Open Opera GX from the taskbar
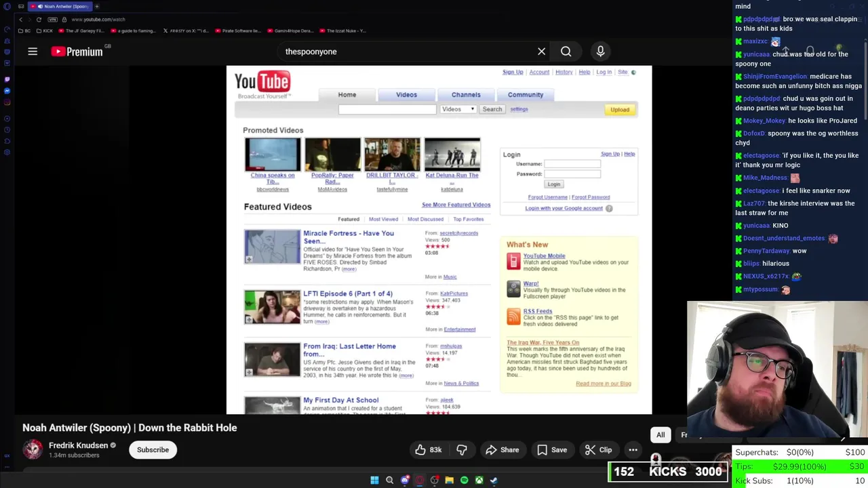This screenshot has width=868, height=488. point(420,481)
